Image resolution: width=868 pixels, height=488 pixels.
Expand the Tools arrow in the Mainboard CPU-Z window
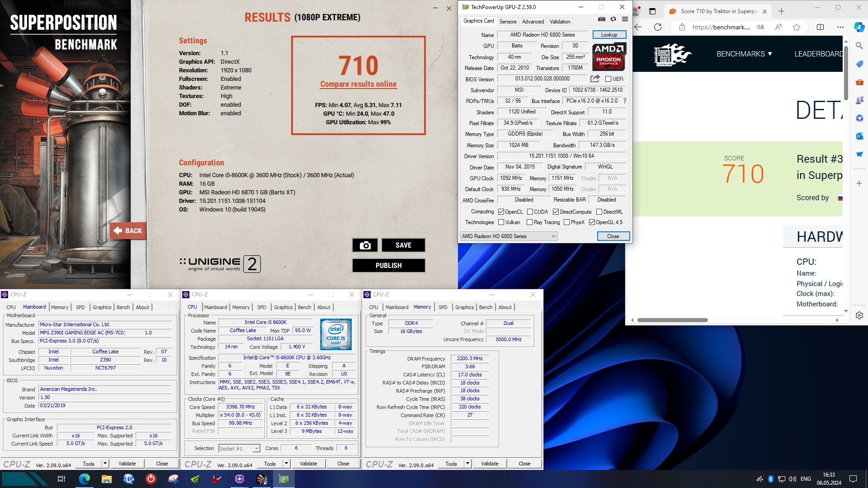pyautogui.click(x=105, y=464)
